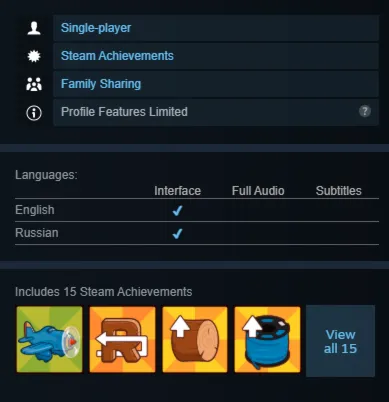Viewport: 389px width, 402px height.
Task: Click the Profile Features Limited row
Action: pyautogui.click(x=216, y=112)
